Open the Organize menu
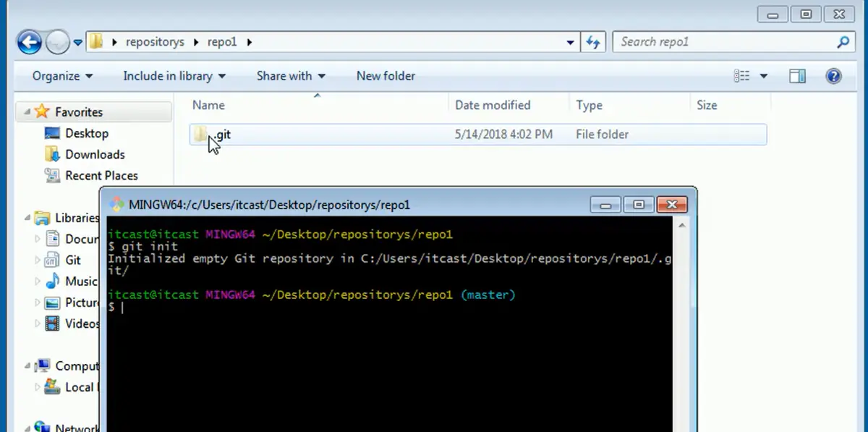 point(63,76)
